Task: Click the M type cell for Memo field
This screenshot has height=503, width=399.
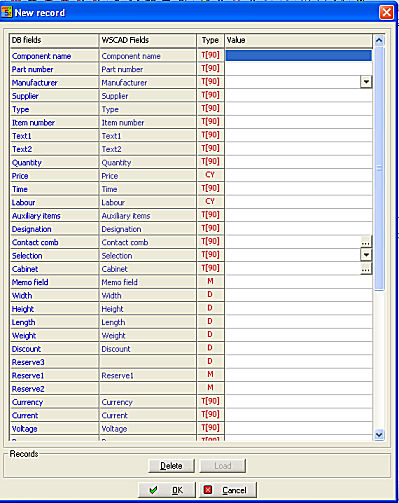Action: (210, 282)
